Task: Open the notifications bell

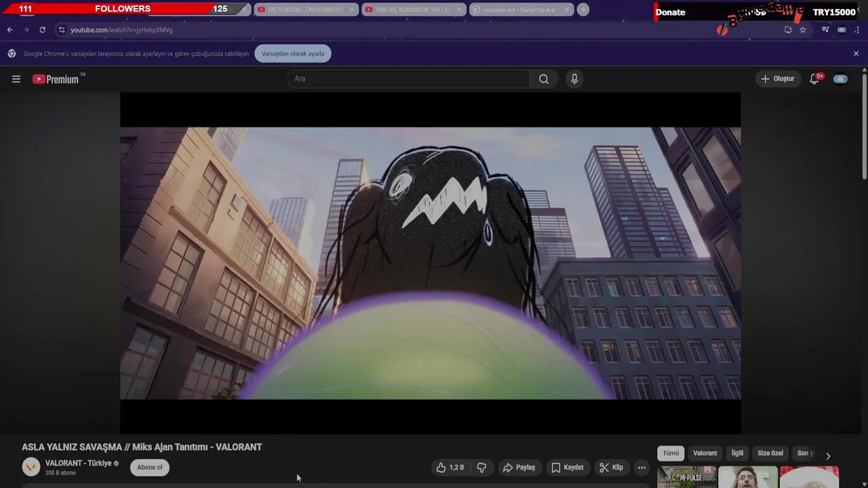Action: (x=815, y=79)
